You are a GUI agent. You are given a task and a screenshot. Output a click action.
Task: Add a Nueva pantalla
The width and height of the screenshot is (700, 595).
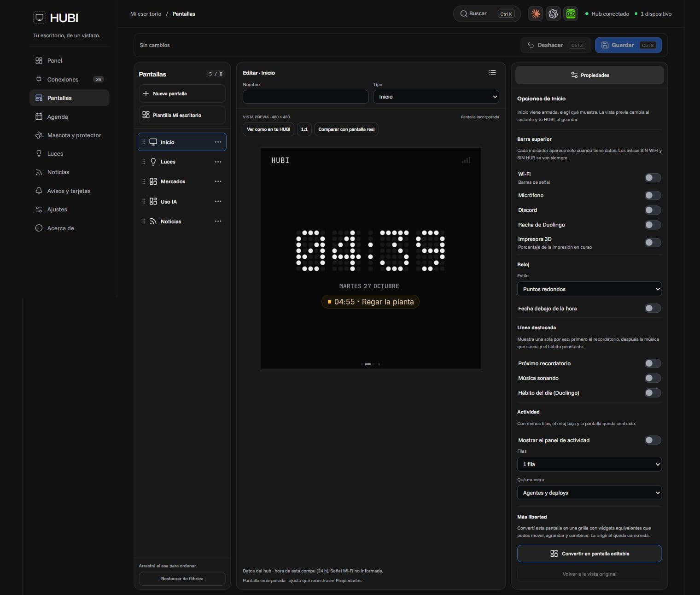(x=182, y=93)
